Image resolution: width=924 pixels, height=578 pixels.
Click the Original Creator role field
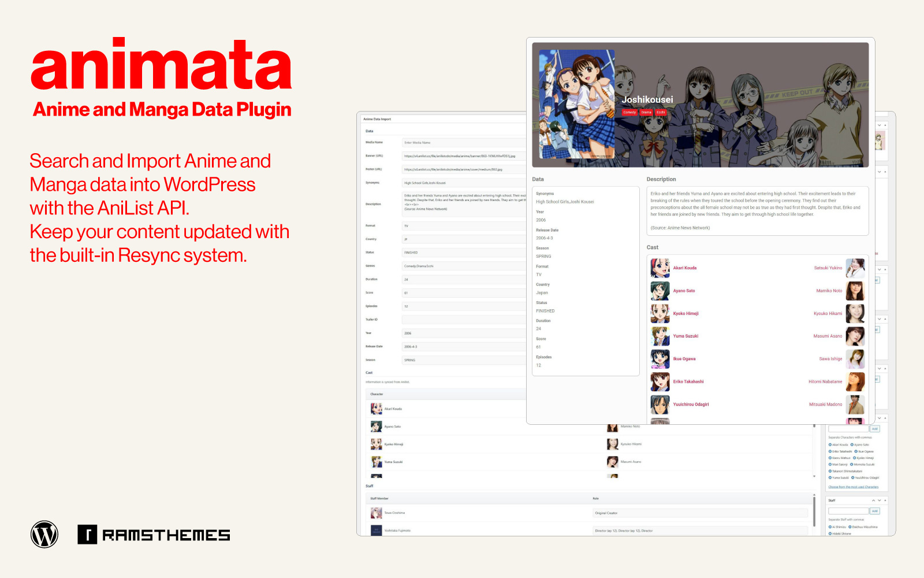700,513
